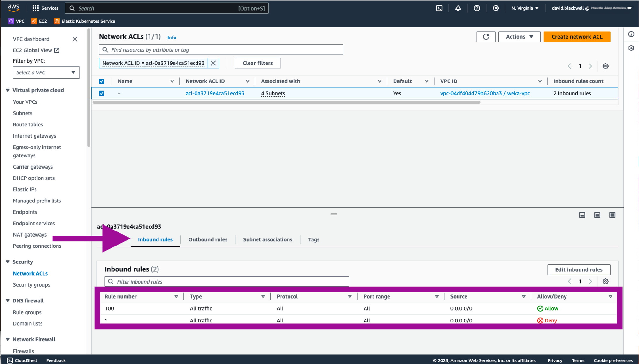Toggle the select-all header checkbox

[102, 81]
